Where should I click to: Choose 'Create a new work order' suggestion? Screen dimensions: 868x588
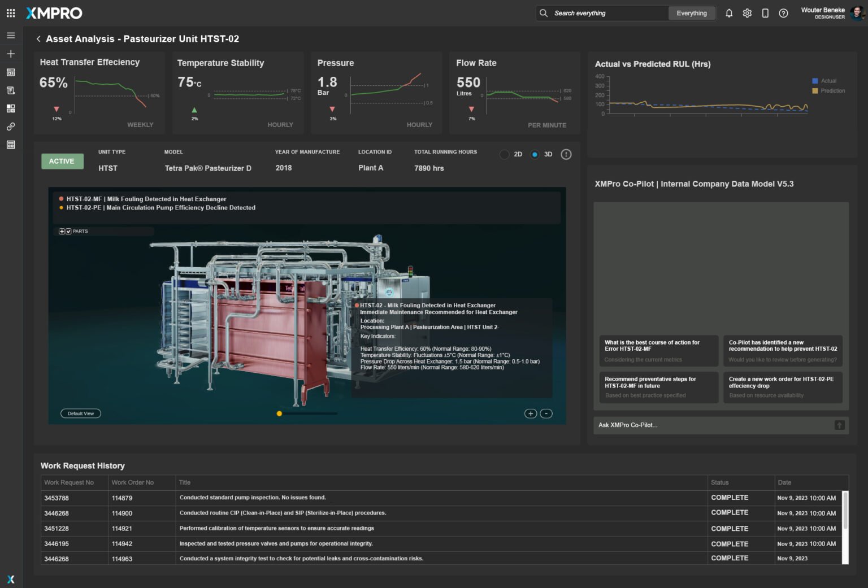[782, 387]
